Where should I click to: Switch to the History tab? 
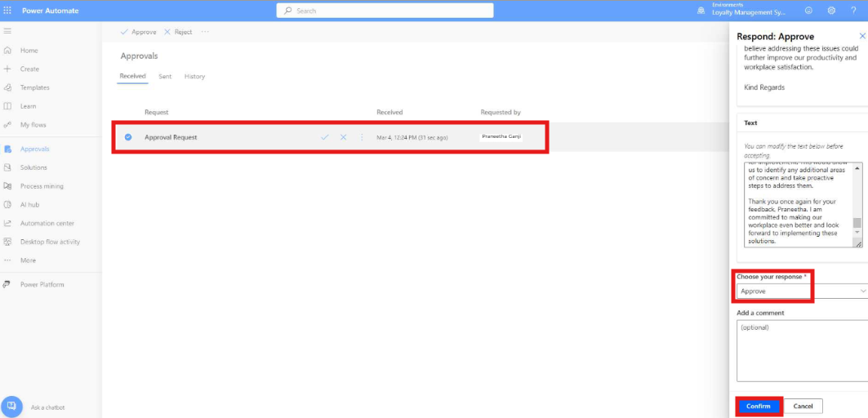click(194, 77)
